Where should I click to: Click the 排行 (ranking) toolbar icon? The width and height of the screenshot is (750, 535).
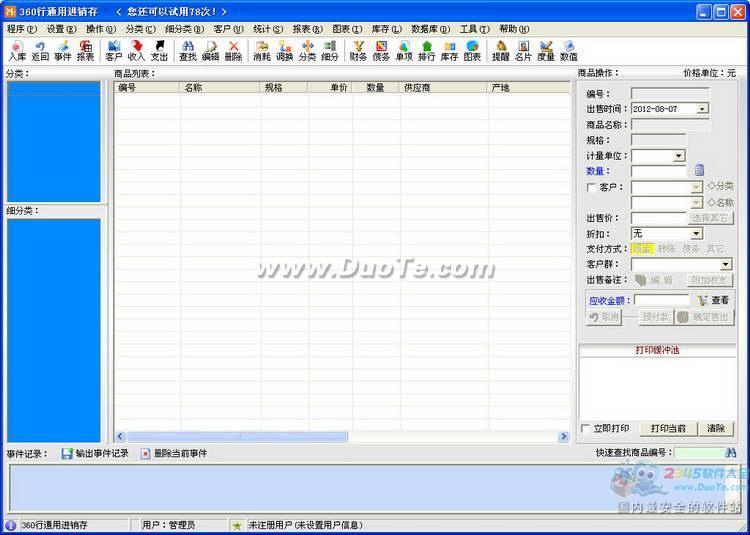tap(427, 51)
